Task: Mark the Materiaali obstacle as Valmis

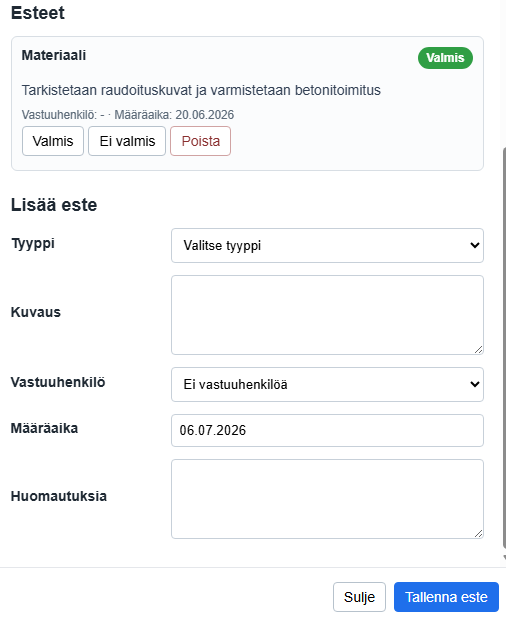Action: (x=53, y=141)
